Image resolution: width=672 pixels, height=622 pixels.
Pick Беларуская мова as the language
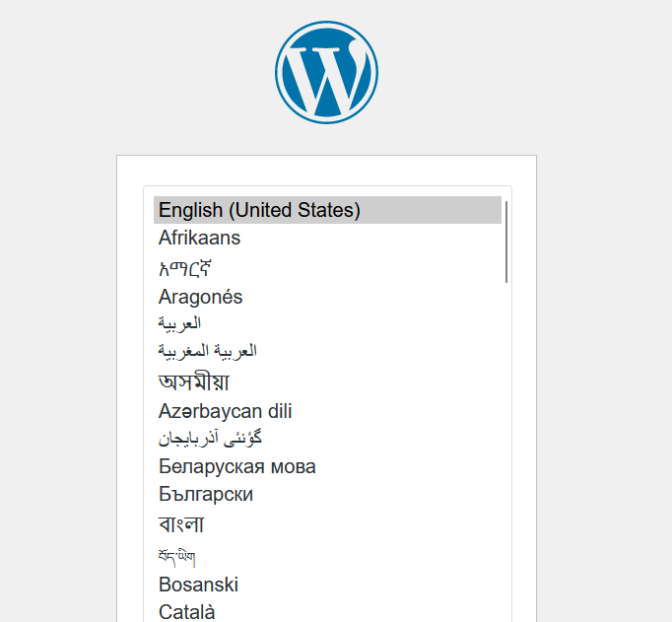pos(236,466)
